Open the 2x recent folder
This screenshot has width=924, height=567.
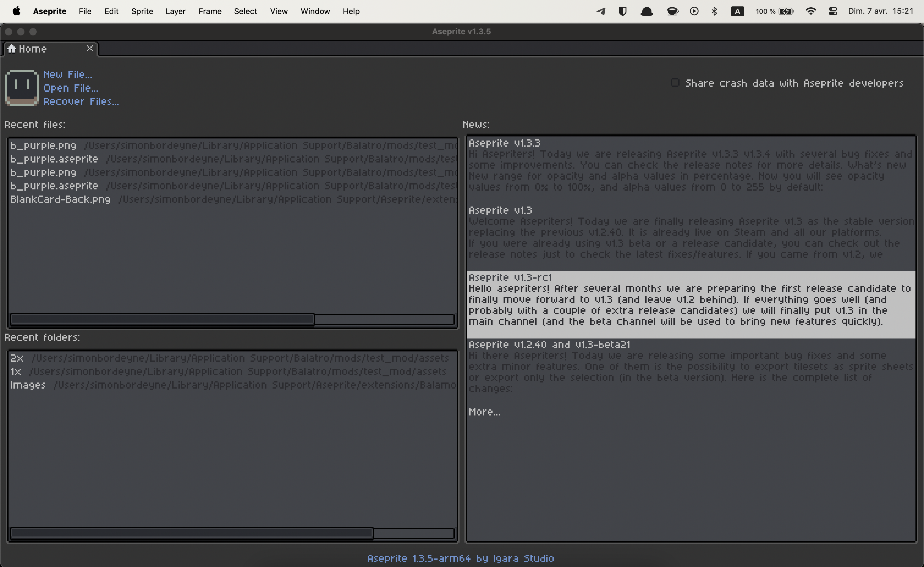(x=233, y=358)
